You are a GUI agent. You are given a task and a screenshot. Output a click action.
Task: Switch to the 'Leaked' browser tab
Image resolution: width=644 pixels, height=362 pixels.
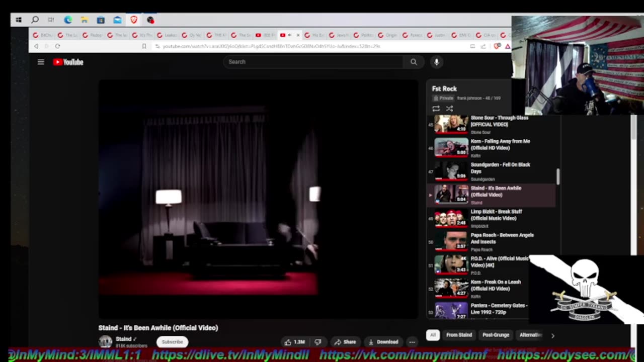point(167,35)
